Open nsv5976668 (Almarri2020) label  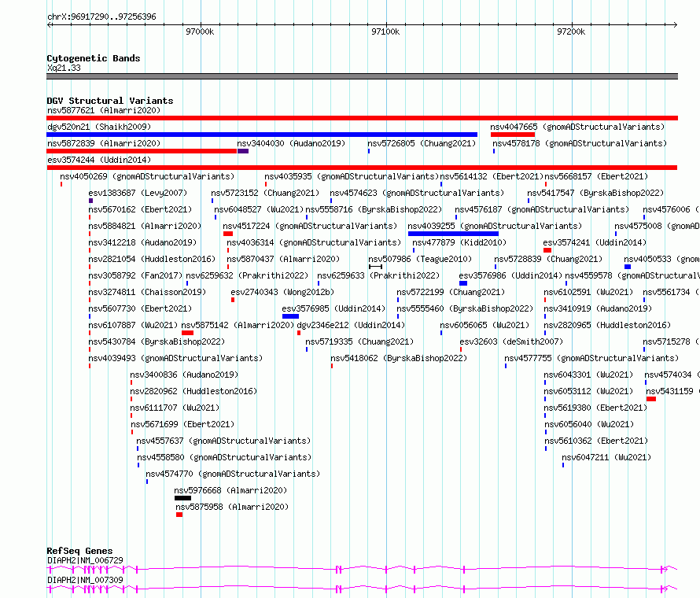[x=230, y=490]
